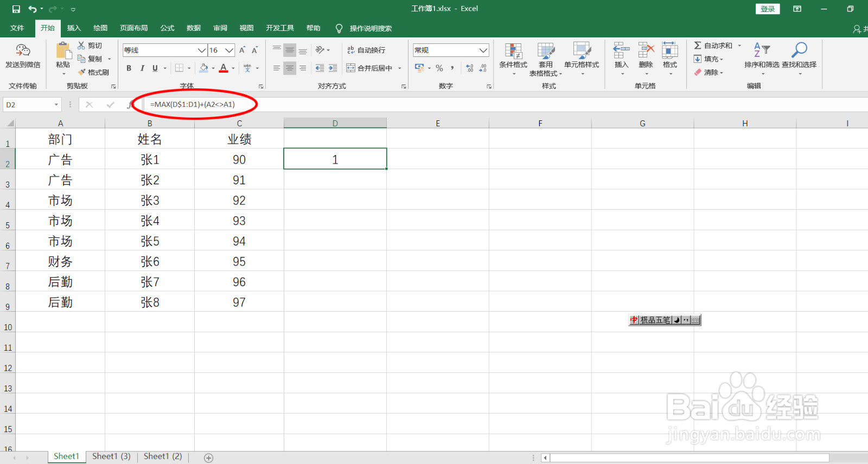Screen dimensions: 868x464
Task: Expand the Merge and Center options arrow
Action: tap(400, 68)
